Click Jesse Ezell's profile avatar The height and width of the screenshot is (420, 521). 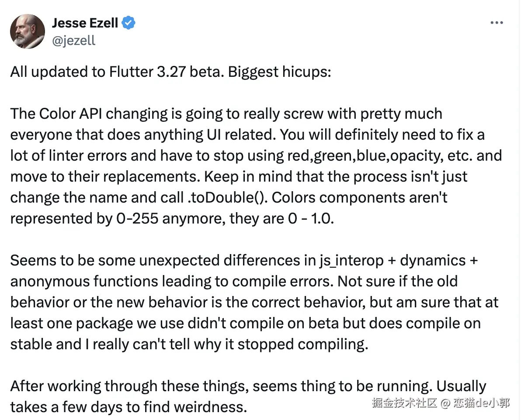27,31
